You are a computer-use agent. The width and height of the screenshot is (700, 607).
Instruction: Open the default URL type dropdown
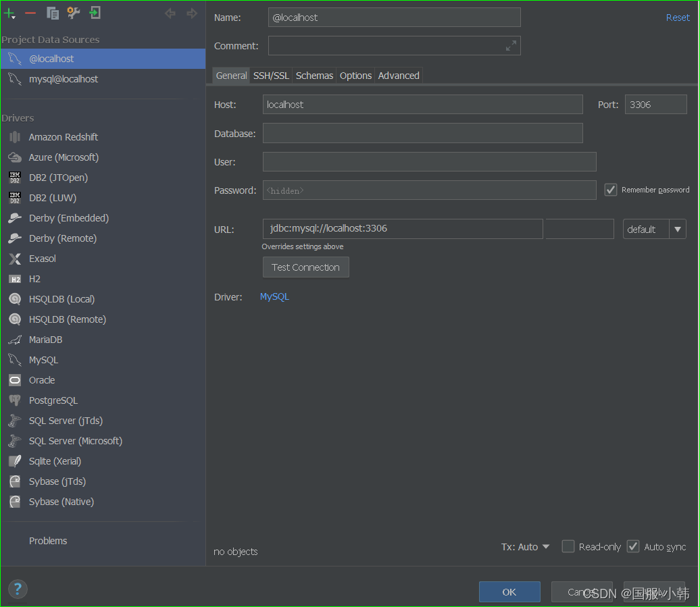(x=655, y=230)
